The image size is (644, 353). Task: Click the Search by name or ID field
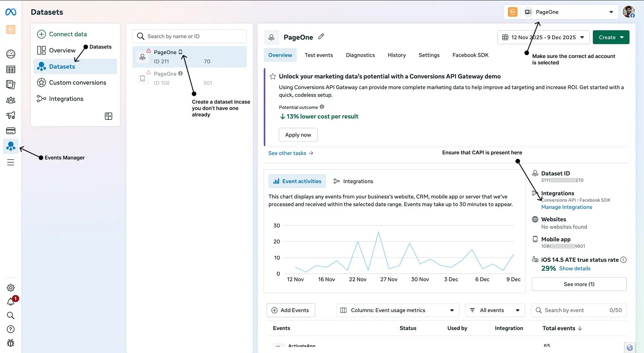click(189, 36)
